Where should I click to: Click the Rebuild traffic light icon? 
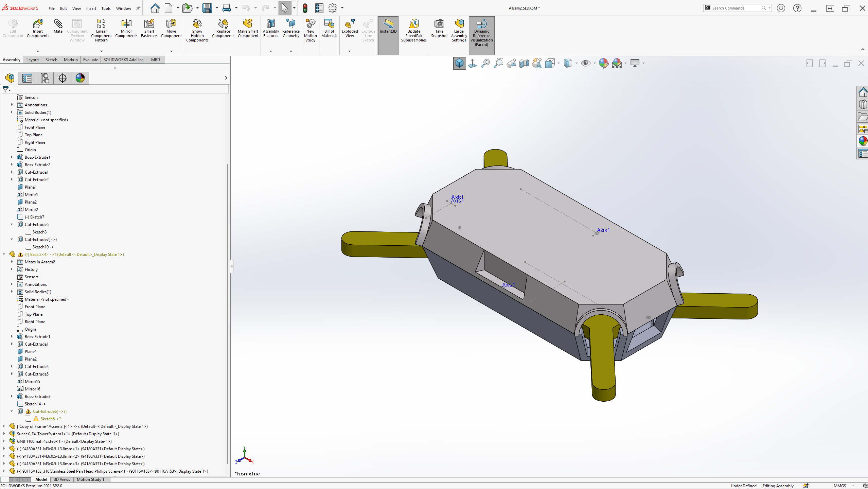pyautogui.click(x=305, y=8)
